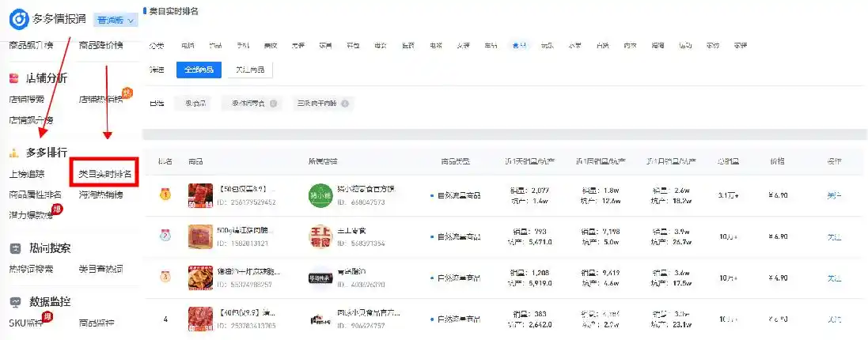The height and width of the screenshot is (340, 868).
Task: Click the highlighted 食品 category tab
Action: pos(520,45)
